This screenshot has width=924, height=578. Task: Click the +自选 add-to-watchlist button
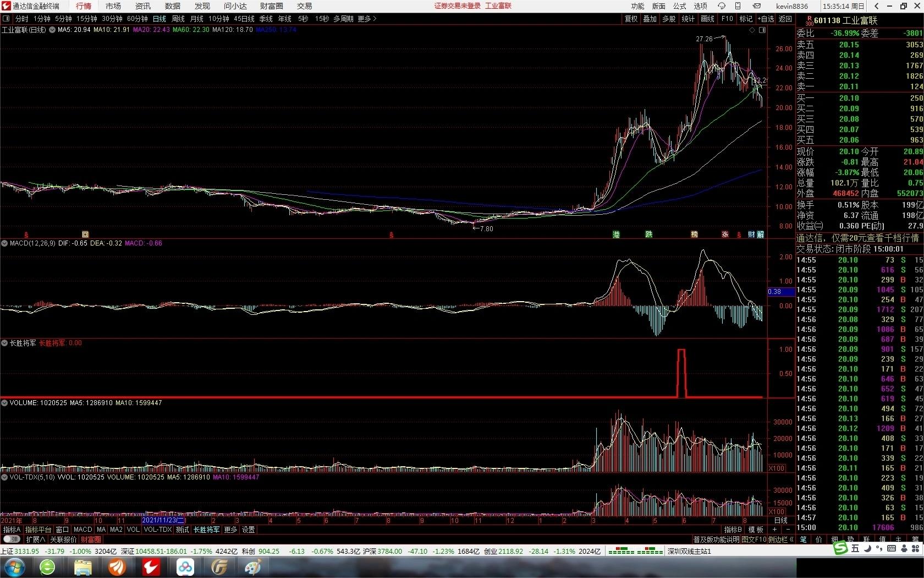pyautogui.click(x=766, y=19)
